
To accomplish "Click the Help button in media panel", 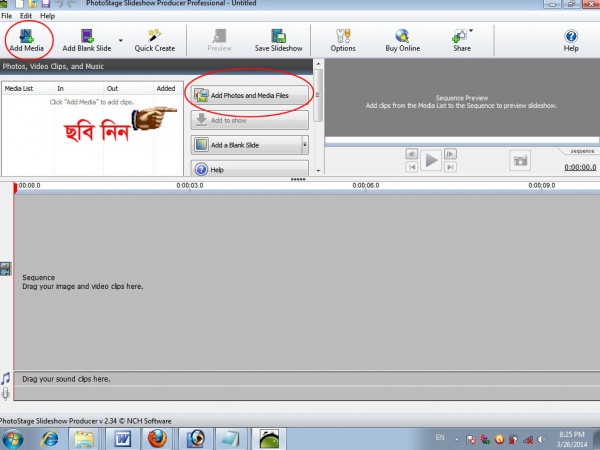I will click(249, 169).
